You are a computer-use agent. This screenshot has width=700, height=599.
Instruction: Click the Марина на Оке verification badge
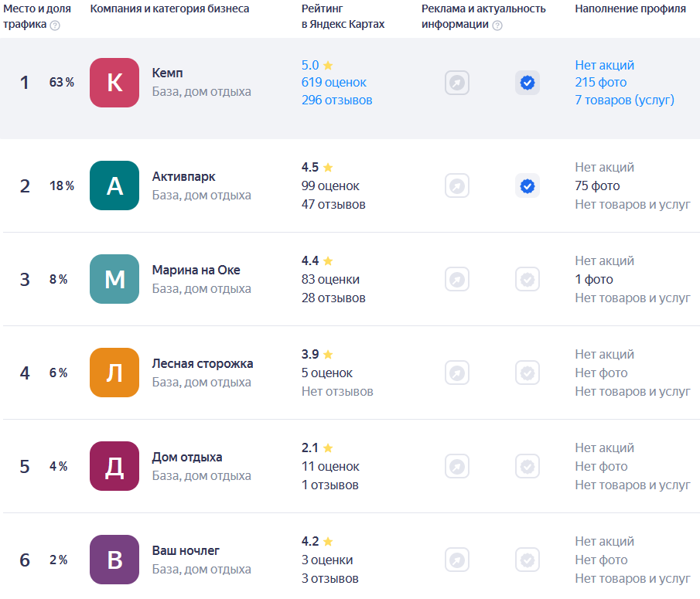point(528,279)
